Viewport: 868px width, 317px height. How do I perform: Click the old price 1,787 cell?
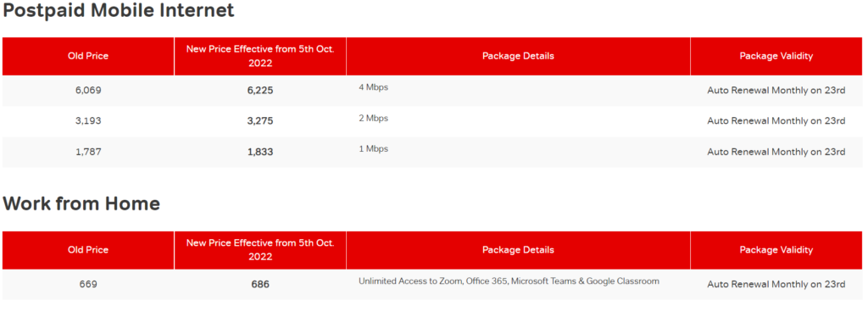click(x=88, y=152)
